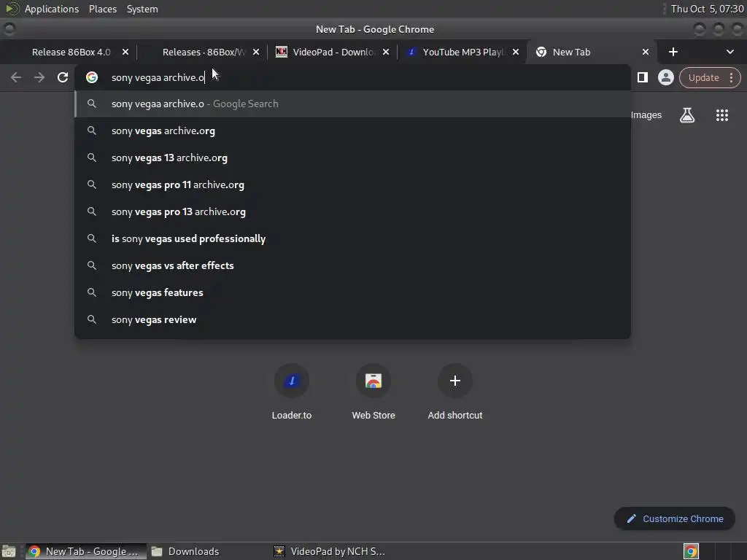Reload the page with the refresh icon
Screen dimensions: 747x560
point(63,77)
